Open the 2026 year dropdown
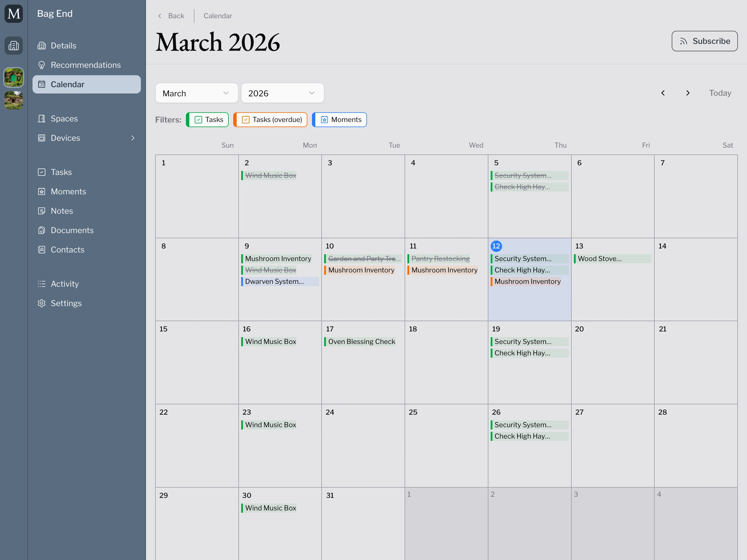 point(282,93)
